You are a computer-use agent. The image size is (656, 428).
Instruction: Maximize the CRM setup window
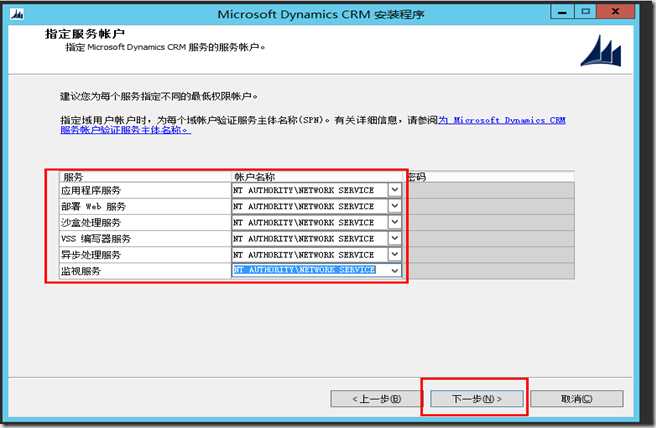pos(585,12)
